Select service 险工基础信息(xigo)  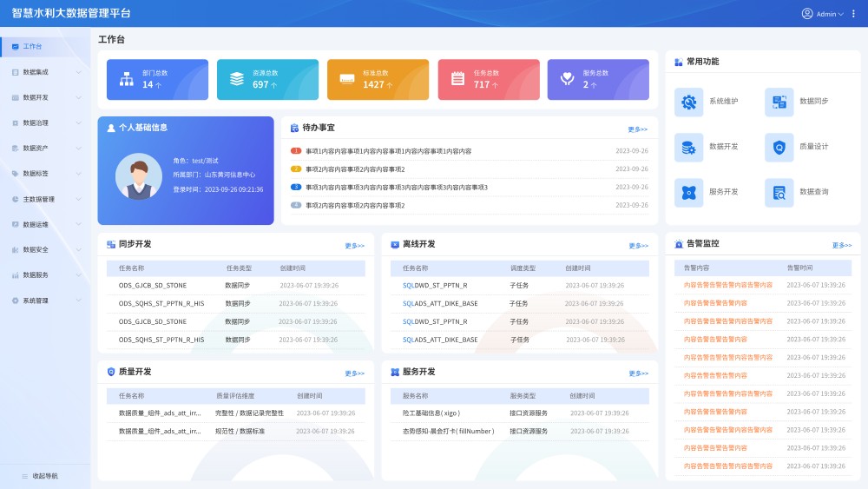click(519, 413)
